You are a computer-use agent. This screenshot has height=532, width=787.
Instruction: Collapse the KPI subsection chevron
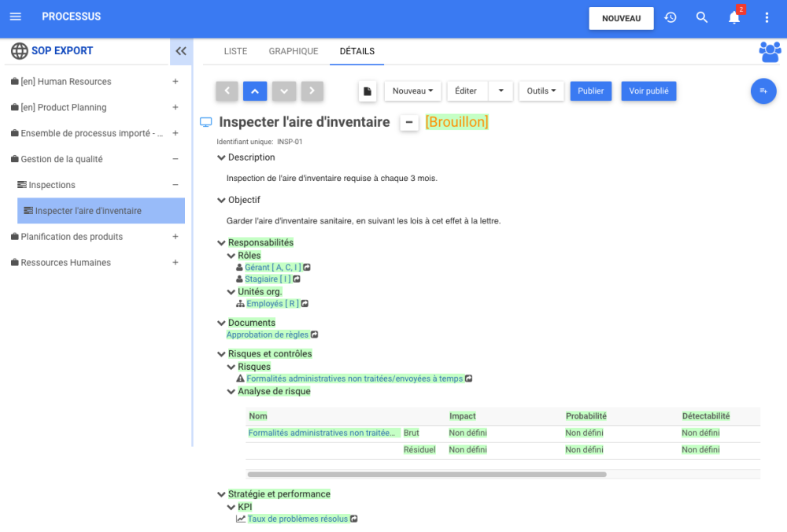click(x=231, y=508)
